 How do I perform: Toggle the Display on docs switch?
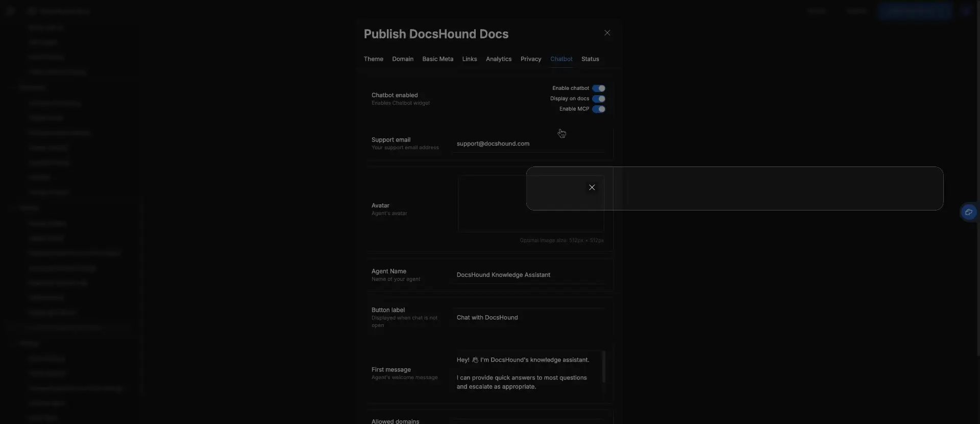599,99
